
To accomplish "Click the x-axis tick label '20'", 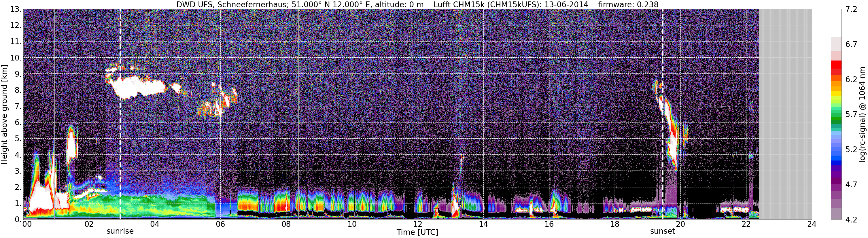I will click(x=680, y=224).
